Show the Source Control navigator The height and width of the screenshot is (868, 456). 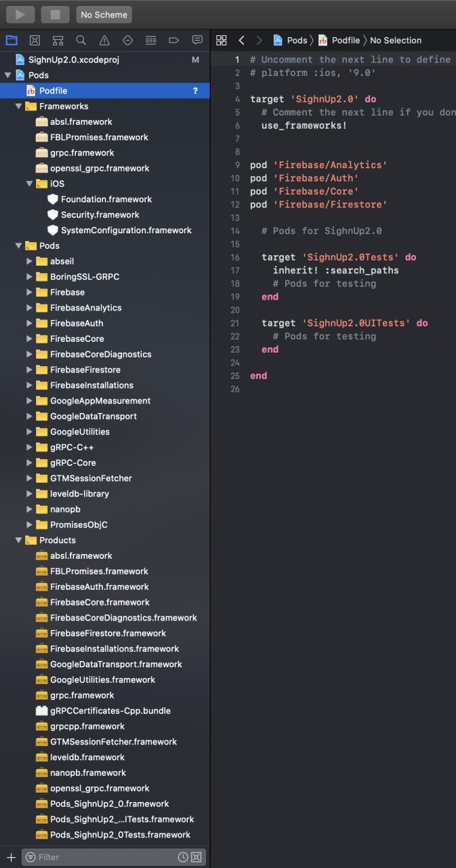pyautogui.click(x=35, y=40)
